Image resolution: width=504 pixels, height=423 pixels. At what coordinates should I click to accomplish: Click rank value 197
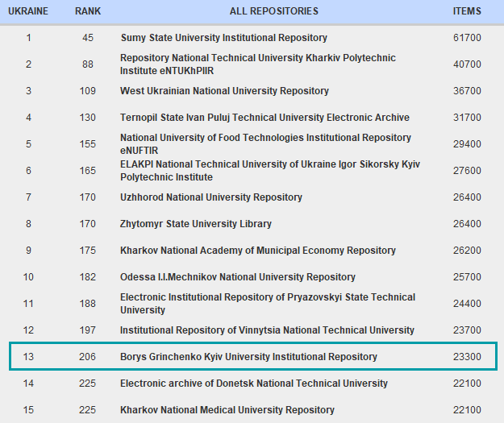[88, 330]
